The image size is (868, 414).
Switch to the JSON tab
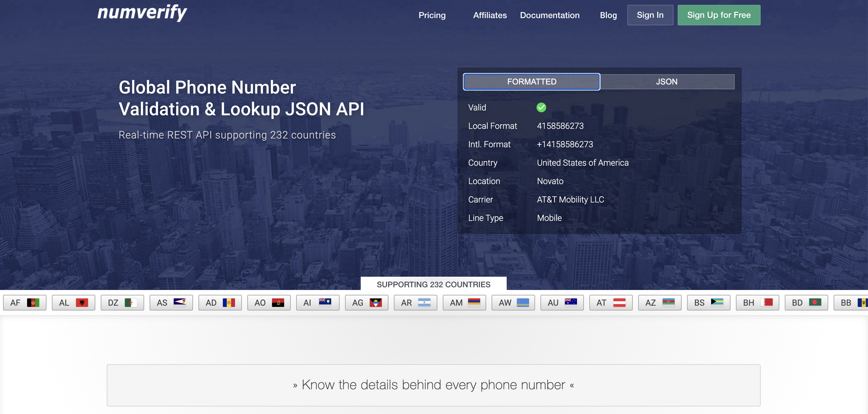point(667,81)
